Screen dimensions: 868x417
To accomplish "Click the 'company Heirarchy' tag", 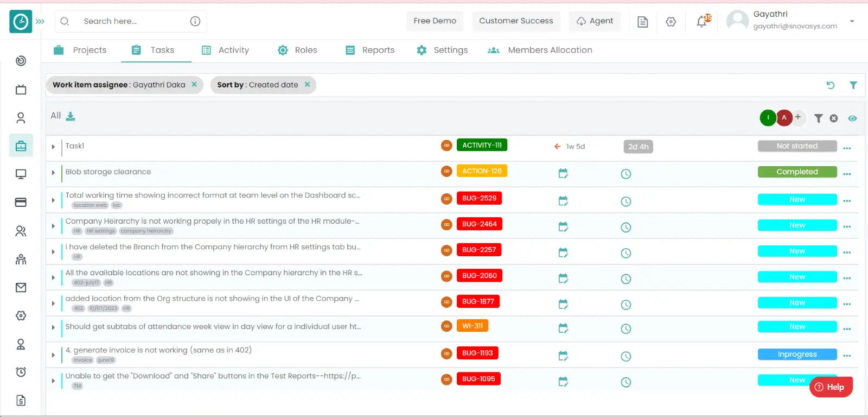I will pyautogui.click(x=146, y=231).
